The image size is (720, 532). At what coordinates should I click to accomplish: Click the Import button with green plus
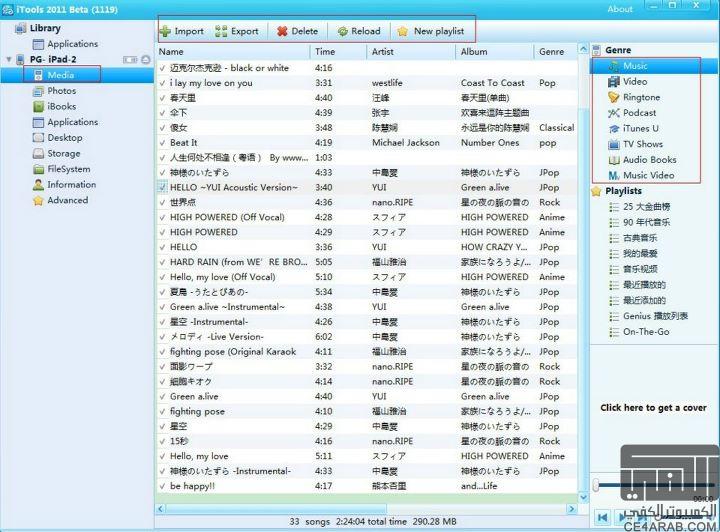(x=181, y=31)
